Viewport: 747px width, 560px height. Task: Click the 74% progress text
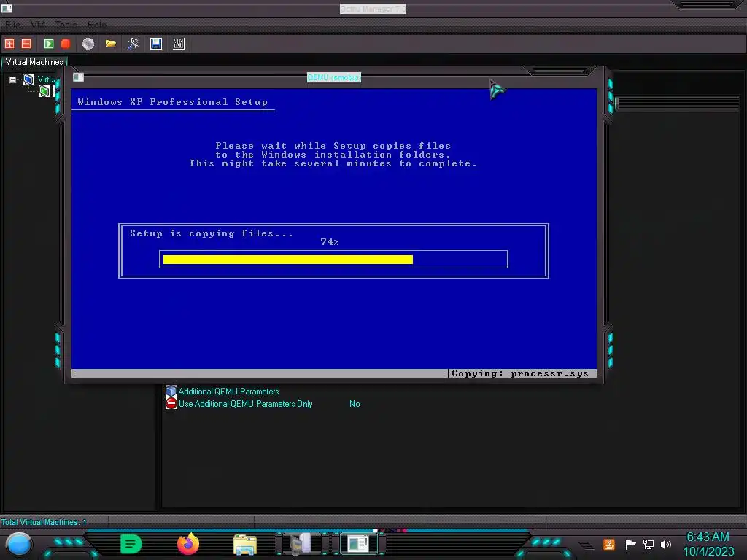[x=330, y=242]
